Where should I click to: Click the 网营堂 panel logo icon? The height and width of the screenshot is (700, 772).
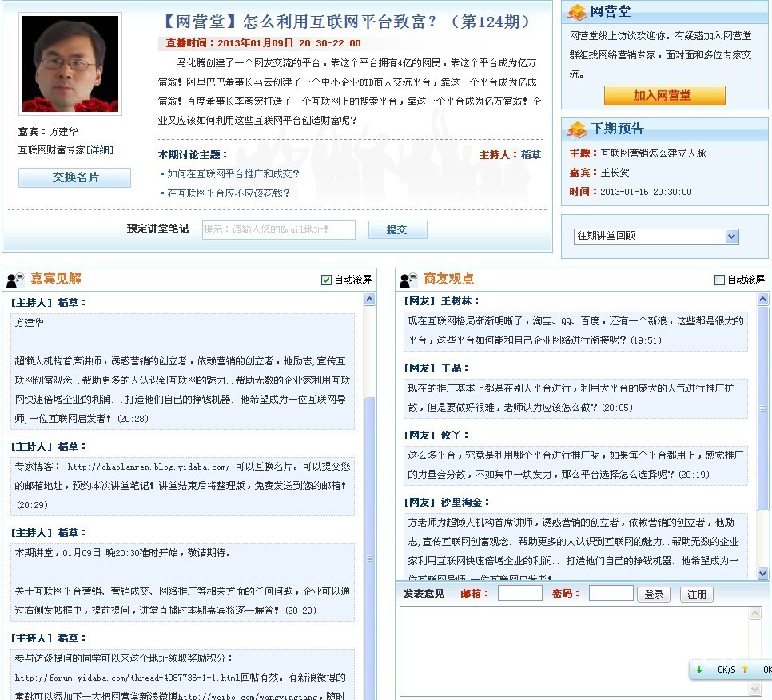click(576, 12)
